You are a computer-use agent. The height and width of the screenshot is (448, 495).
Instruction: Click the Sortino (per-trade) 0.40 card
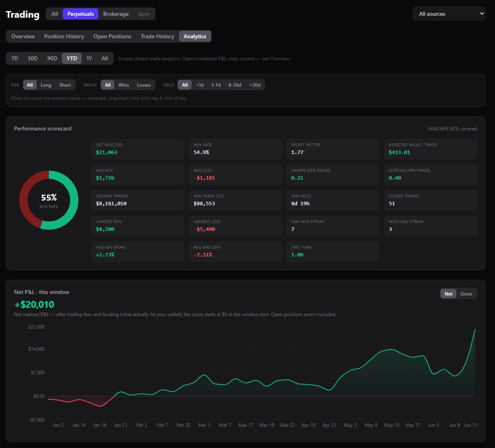point(431,174)
